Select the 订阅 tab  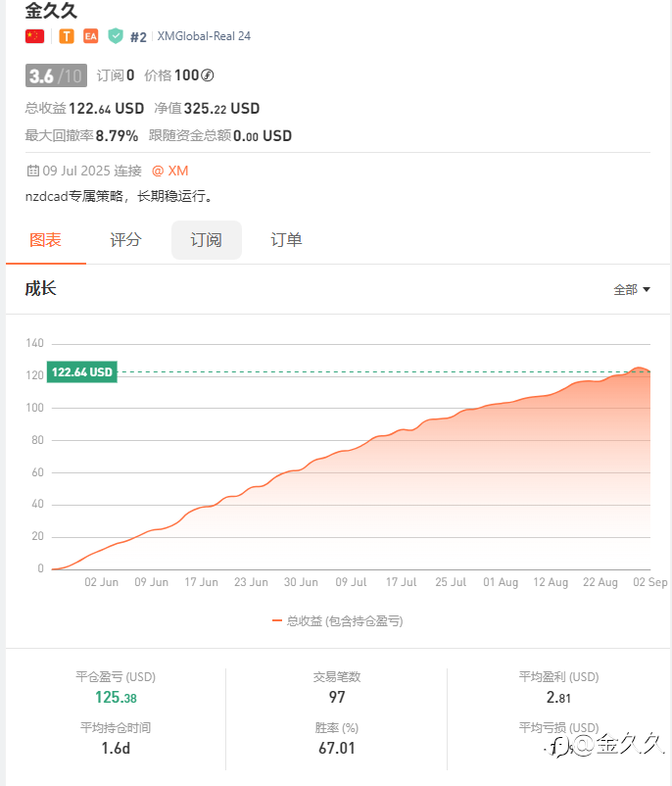click(206, 240)
